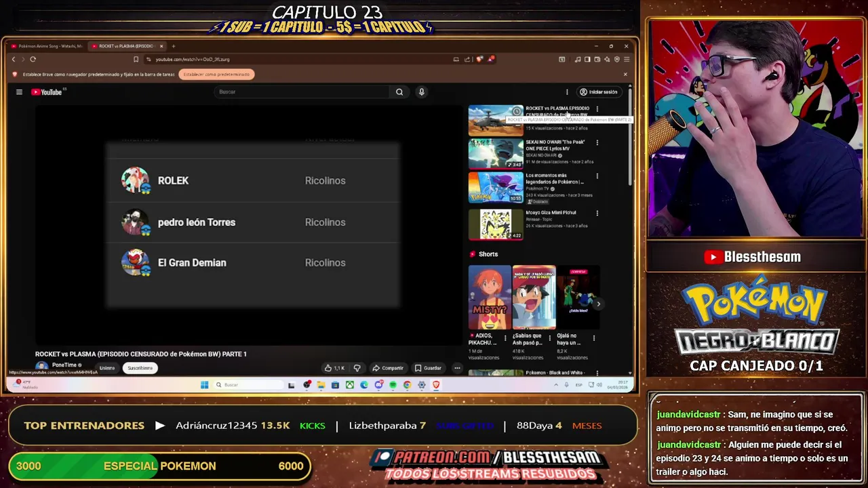Click ROLEK name in video credits
Viewport: 868px width, 488px height.
173,181
